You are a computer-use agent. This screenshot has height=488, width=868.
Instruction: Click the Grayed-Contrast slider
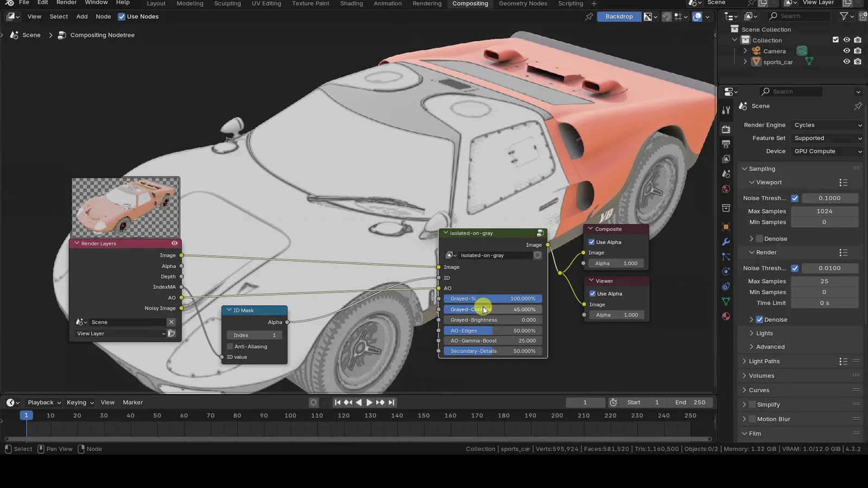[x=493, y=310]
